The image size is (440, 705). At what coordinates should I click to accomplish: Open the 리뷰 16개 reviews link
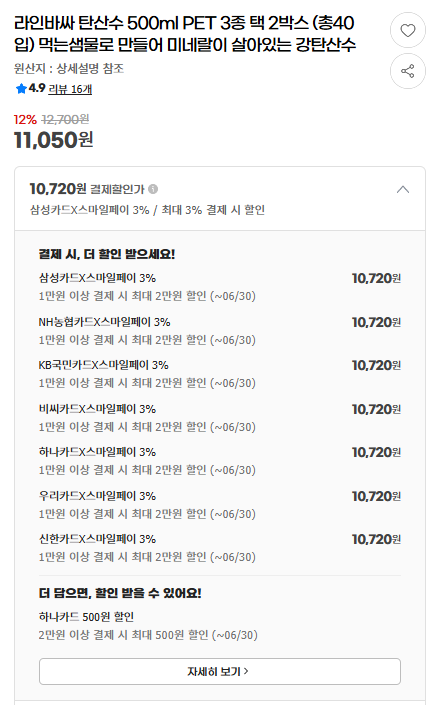click(70, 89)
